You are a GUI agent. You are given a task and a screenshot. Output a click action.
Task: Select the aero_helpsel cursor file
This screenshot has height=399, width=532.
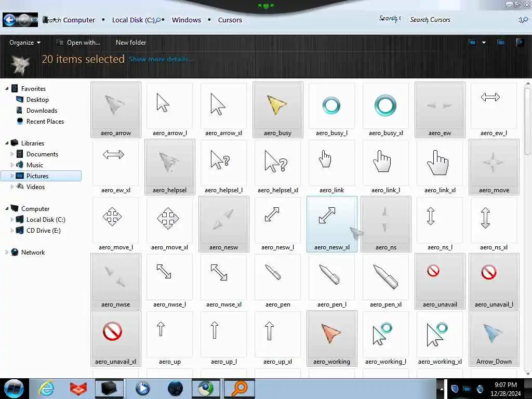click(170, 167)
